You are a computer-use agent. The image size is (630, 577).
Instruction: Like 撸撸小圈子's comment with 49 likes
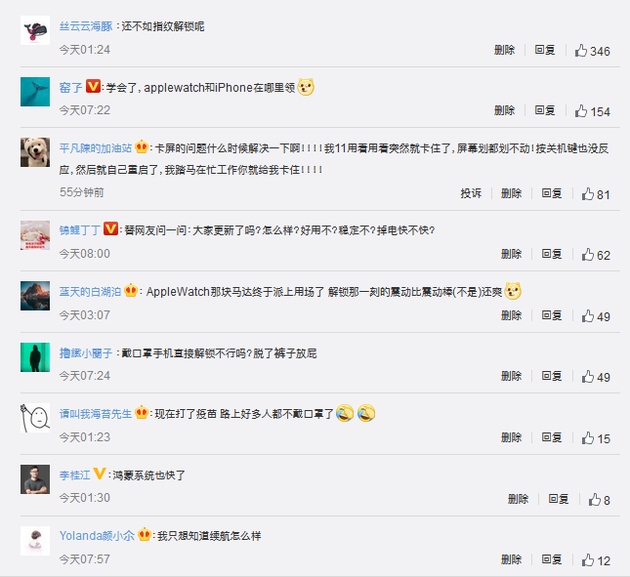tap(587, 376)
